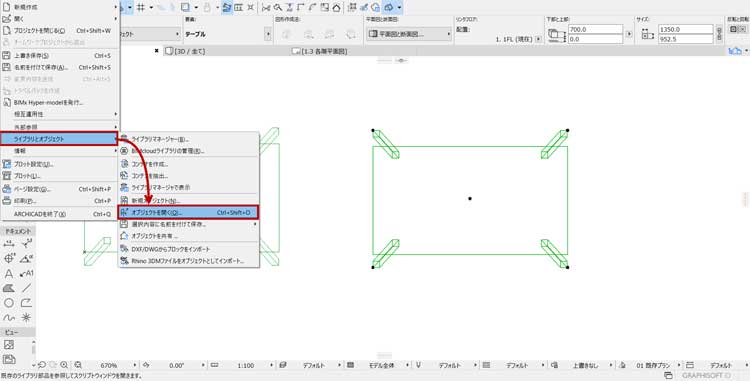Choose DXF/DWGからブロックをインポート entry

click(x=188, y=249)
